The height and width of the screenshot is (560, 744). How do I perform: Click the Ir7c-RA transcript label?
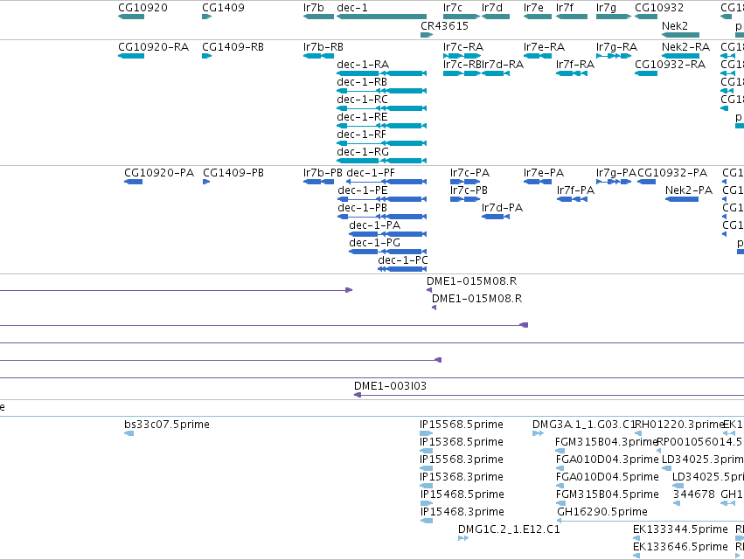pos(463,47)
